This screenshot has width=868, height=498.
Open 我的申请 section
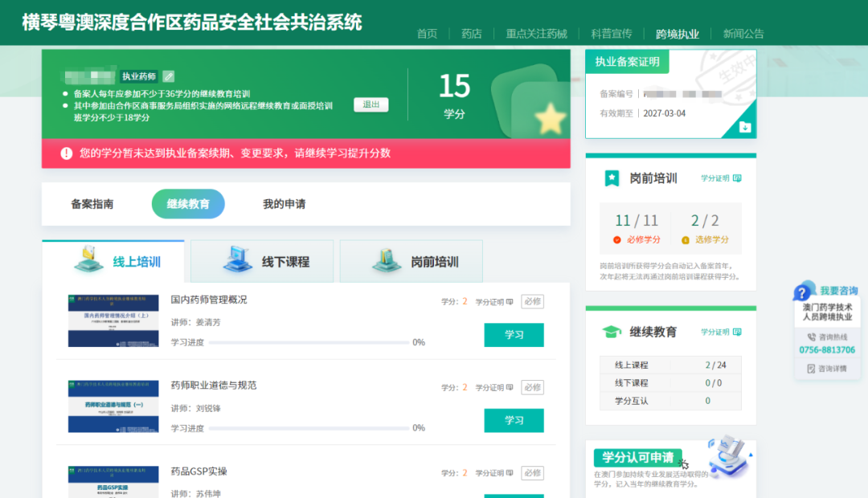tap(284, 204)
